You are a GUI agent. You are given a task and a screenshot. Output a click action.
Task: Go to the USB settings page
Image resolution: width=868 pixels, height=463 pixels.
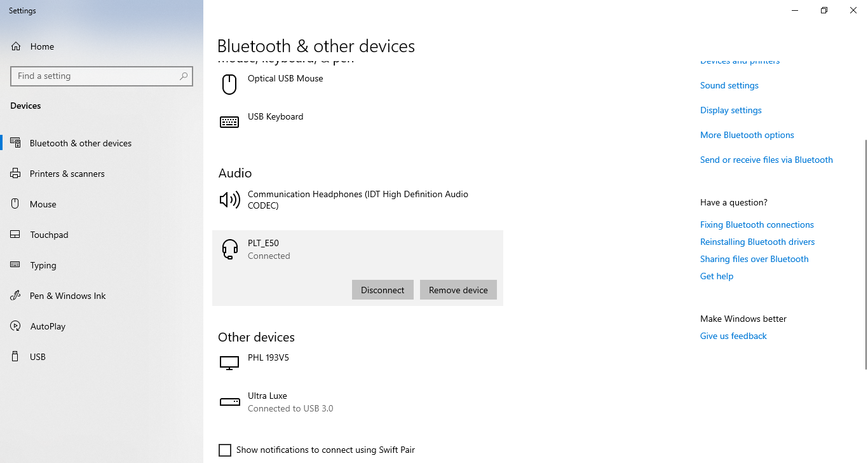(37, 357)
